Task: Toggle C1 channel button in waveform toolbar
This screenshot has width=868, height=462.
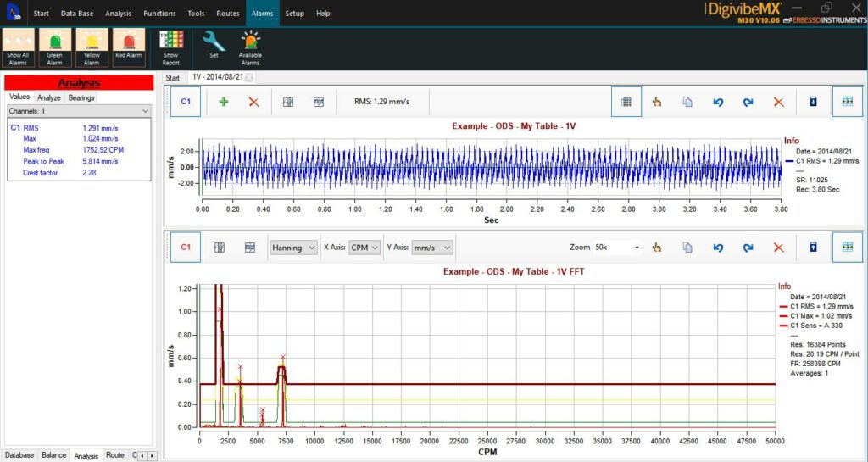Action: point(186,102)
